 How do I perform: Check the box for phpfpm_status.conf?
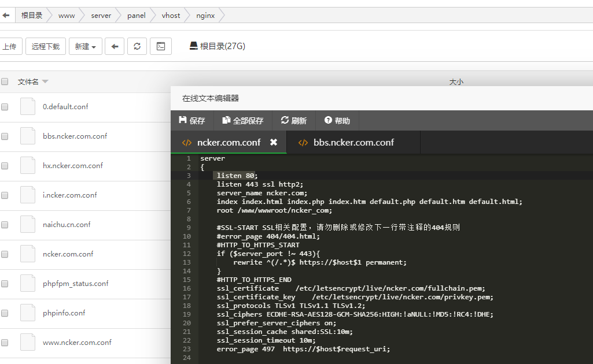pyautogui.click(x=5, y=284)
